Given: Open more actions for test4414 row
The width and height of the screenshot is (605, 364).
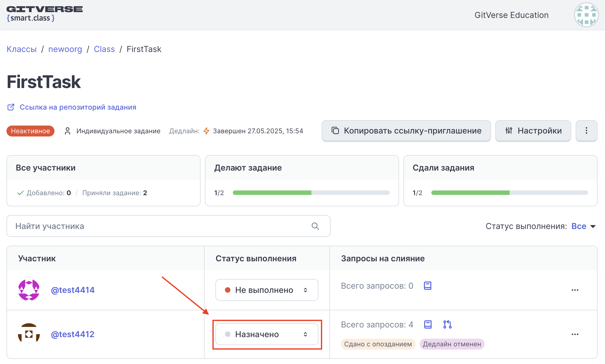Looking at the screenshot, I should click(575, 290).
